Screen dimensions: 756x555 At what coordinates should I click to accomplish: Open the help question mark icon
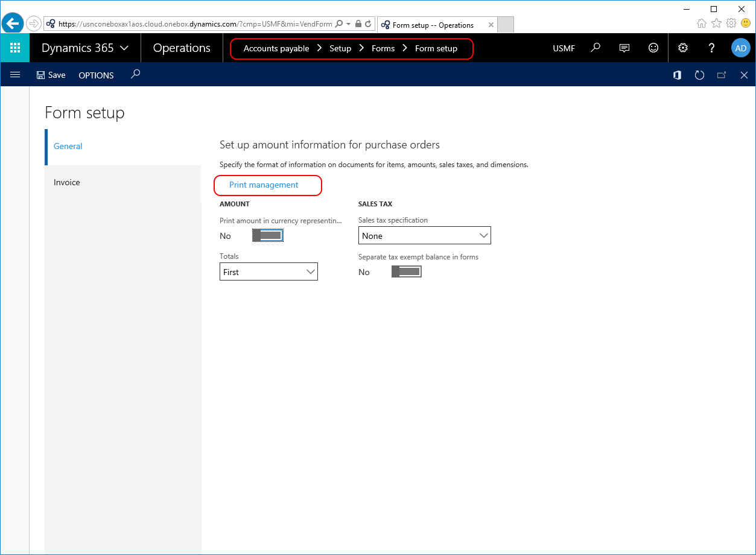(x=712, y=48)
